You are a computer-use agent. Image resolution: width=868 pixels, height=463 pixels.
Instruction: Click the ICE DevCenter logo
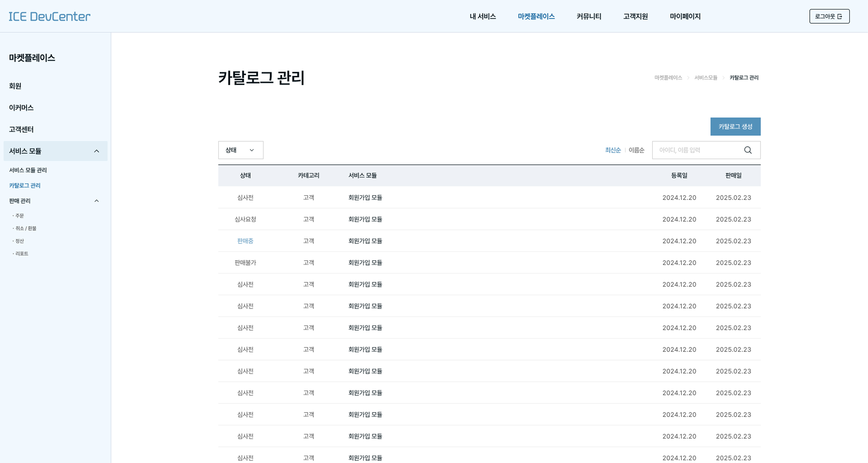[x=49, y=16]
